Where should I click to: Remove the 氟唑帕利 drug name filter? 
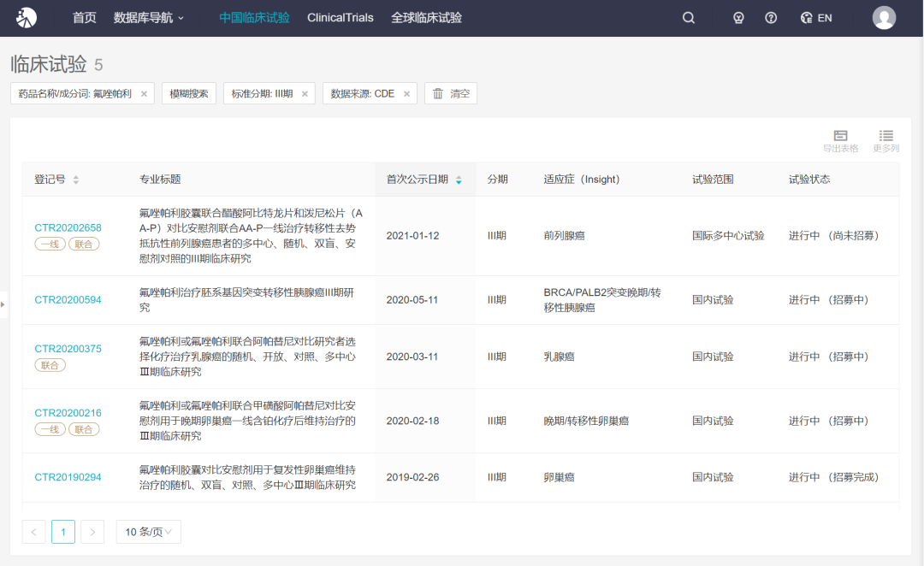pos(144,94)
